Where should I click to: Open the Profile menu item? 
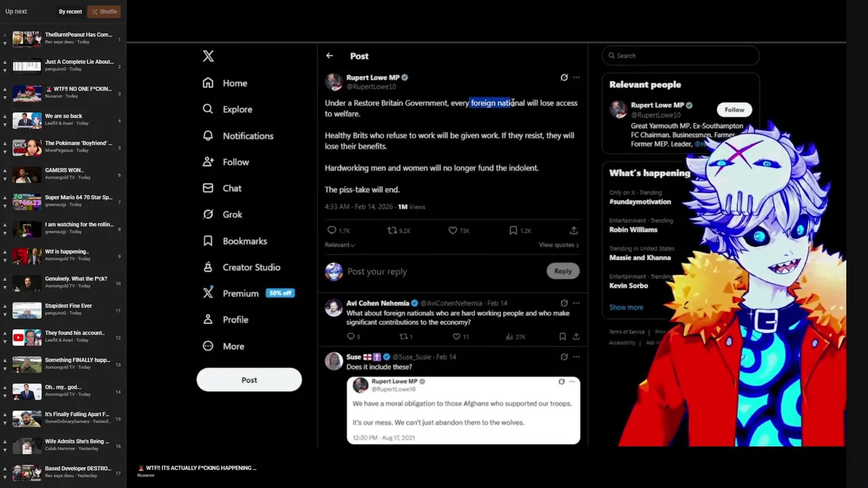tap(226, 319)
